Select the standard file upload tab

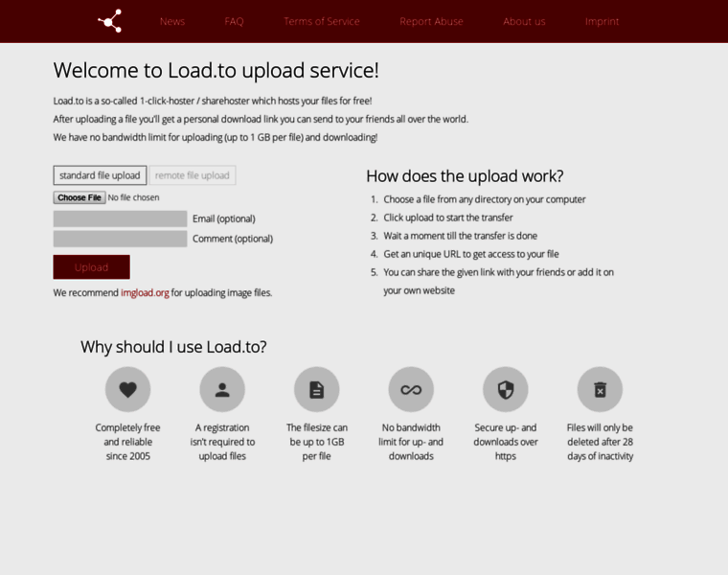tap(100, 175)
